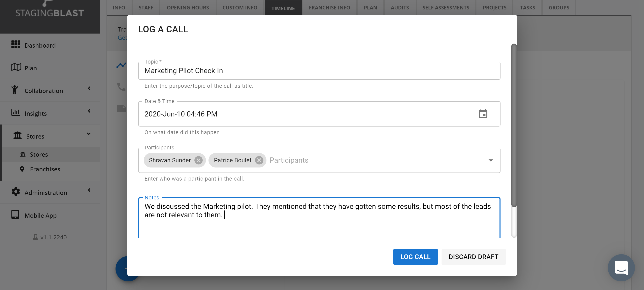Click the Plan map icon
The height and width of the screenshot is (290, 644).
16,67
